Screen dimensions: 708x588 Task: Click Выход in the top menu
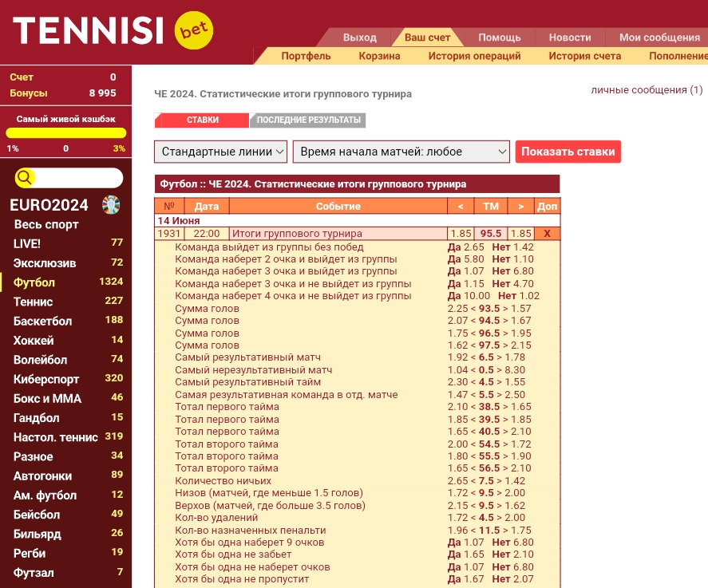359,37
